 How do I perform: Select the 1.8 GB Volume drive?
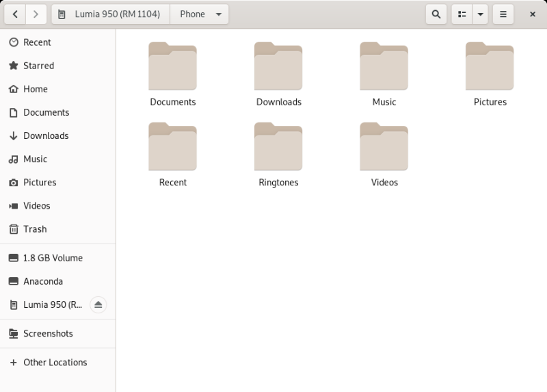pos(53,258)
